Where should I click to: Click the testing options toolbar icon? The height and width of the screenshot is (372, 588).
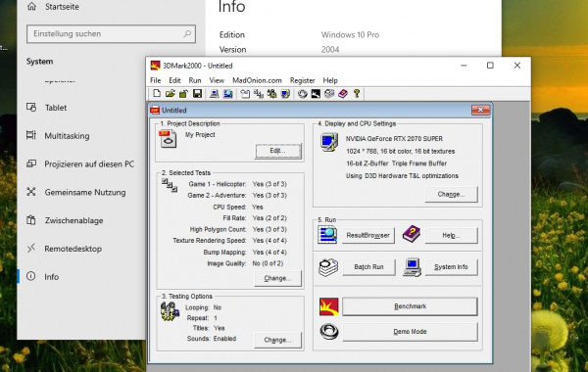click(271, 93)
